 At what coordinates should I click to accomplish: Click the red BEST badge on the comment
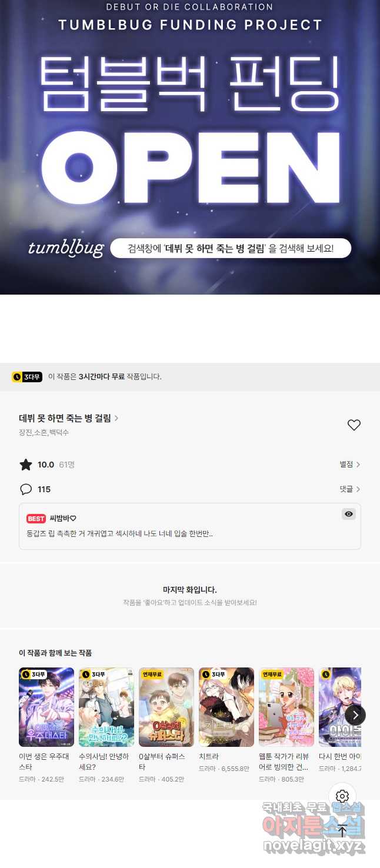tap(36, 519)
